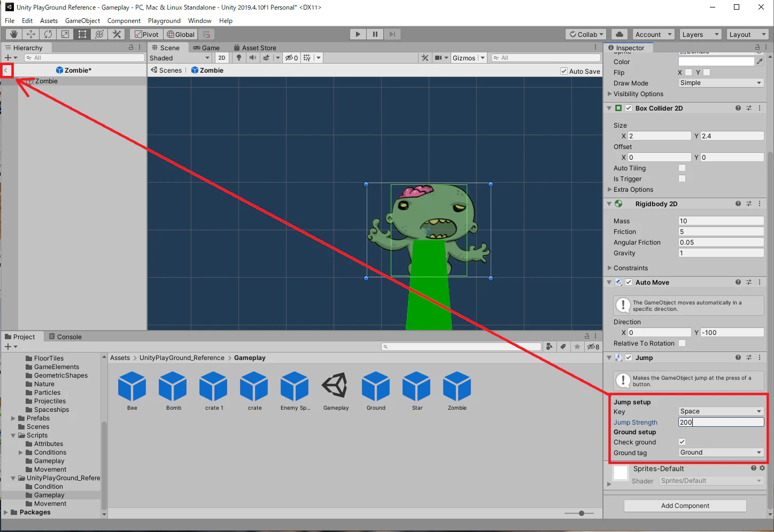Click the Sprite Color swatch field

pos(716,61)
